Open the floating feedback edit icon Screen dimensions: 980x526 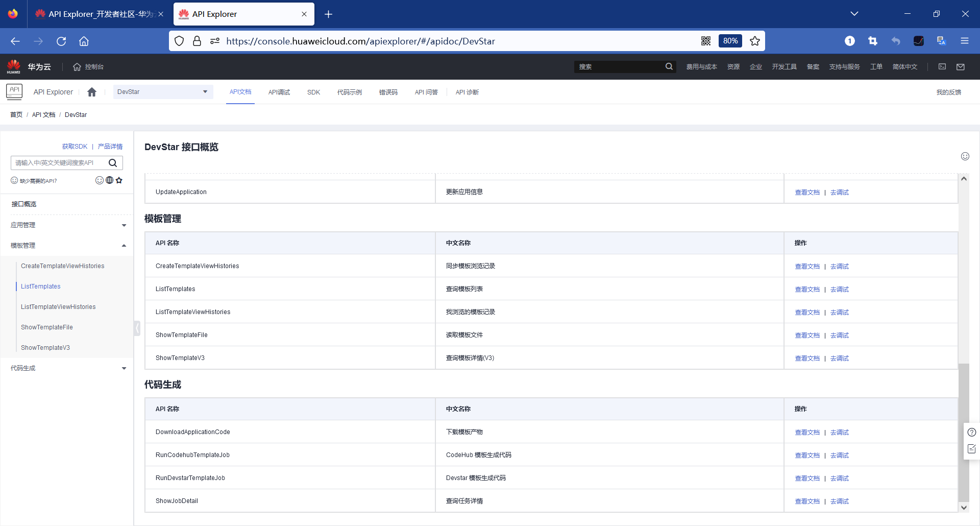(972, 449)
